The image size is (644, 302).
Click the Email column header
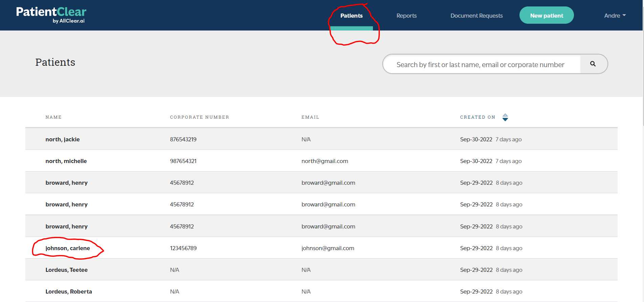click(310, 117)
